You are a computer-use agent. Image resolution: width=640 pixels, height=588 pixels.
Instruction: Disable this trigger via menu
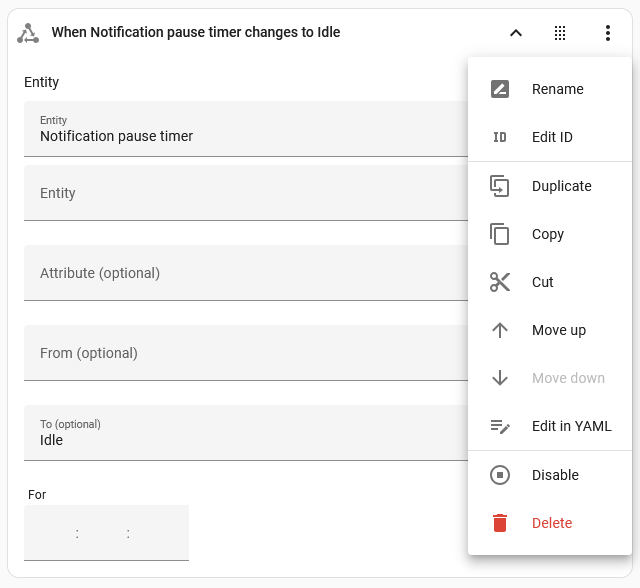[x=555, y=475]
